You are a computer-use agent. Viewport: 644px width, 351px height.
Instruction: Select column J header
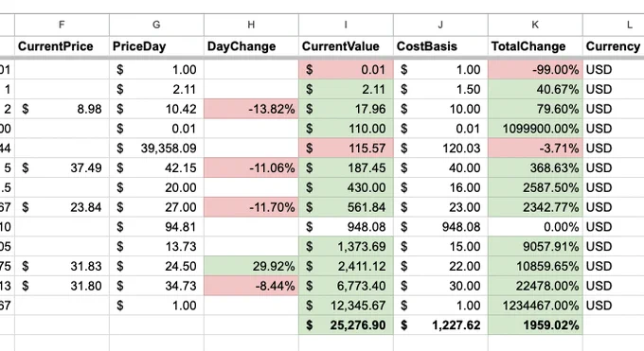tap(440, 25)
